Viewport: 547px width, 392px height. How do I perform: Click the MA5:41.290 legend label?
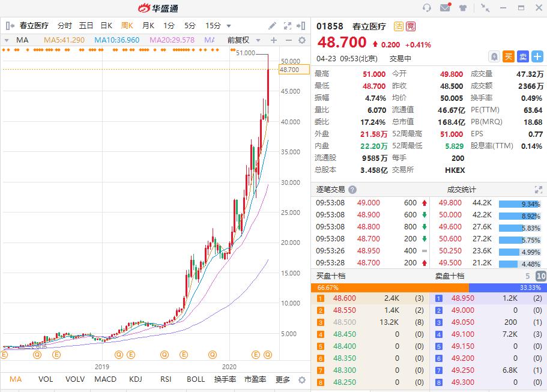pos(64,40)
